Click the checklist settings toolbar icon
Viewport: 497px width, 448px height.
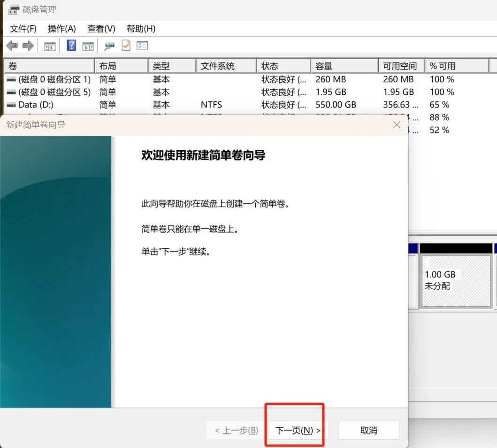click(142, 46)
